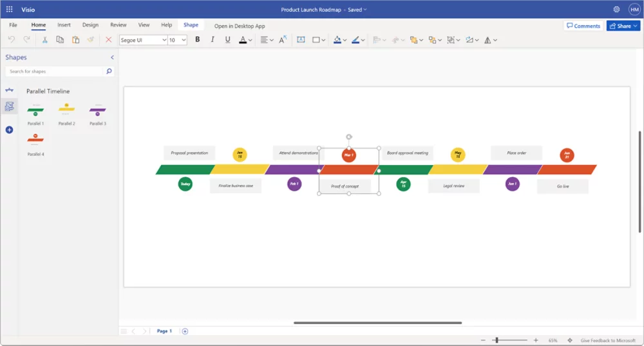Click the Search for shapes field
The image size is (644, 346).
54,72
